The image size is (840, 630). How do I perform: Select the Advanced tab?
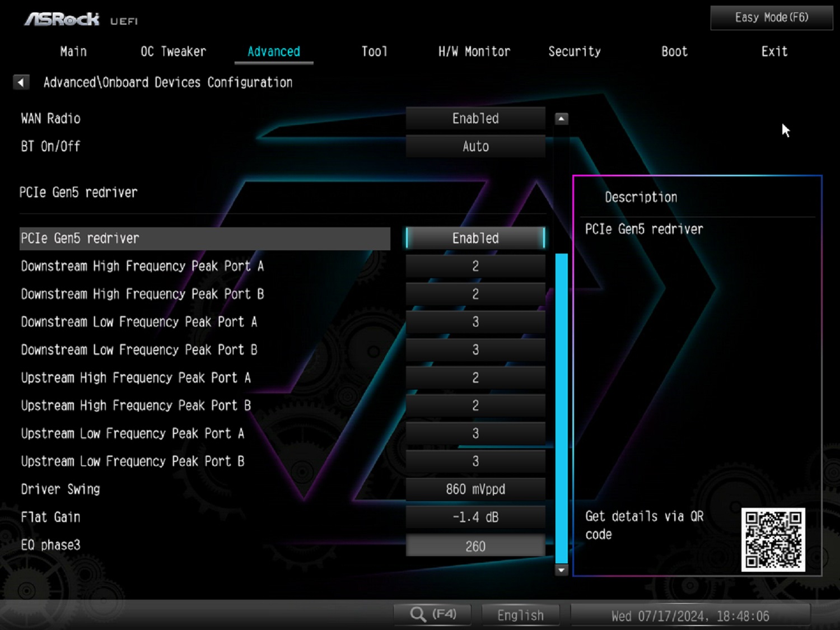(x=274, y=52)
